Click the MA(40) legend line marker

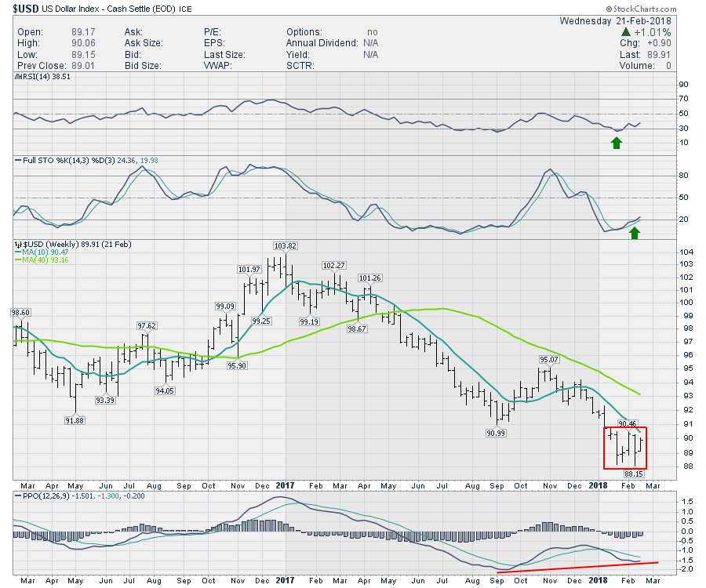tap(19, 260)
